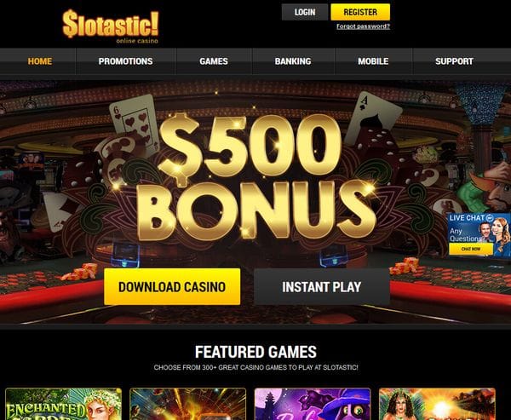The height and width of the screenshot is (420, 511).
Task: Open the Egyptian queen game thumbnail
Action: pyautogui.click(x=438, y=404)
